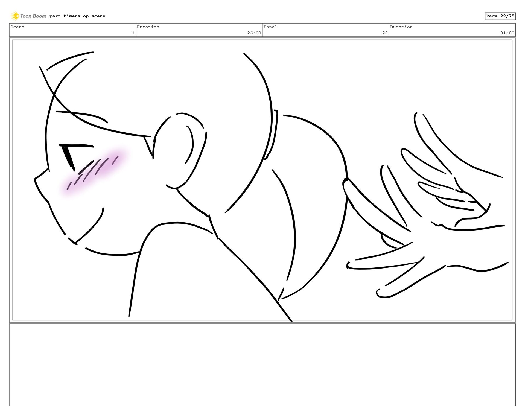Click the panel duration value '01:00'
Viewport: 525px width, 420px height.
[x=507, y=33]
